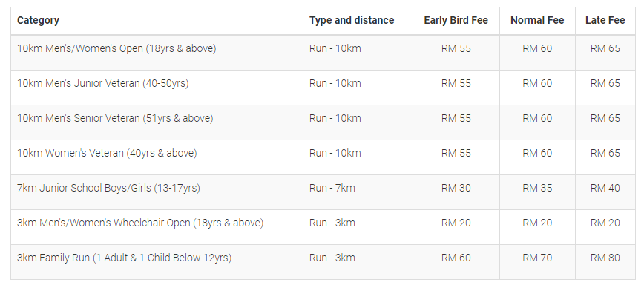
Task: Click the Category column header
Action: coord(38,20)
